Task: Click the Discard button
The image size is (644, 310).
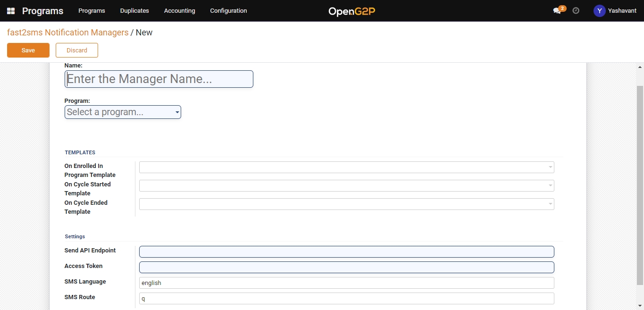Action: [77, 50]
